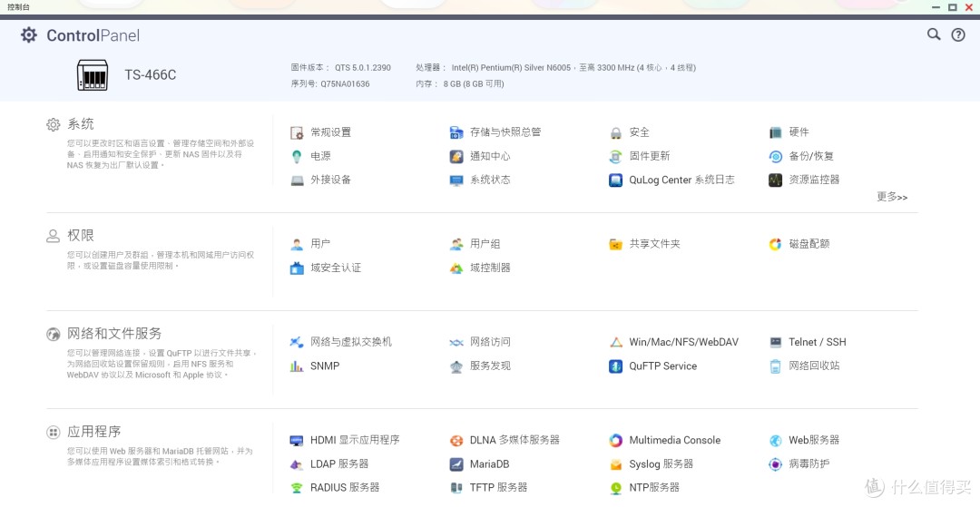Open the 外接设备 external devices icon

pos(297,180)
